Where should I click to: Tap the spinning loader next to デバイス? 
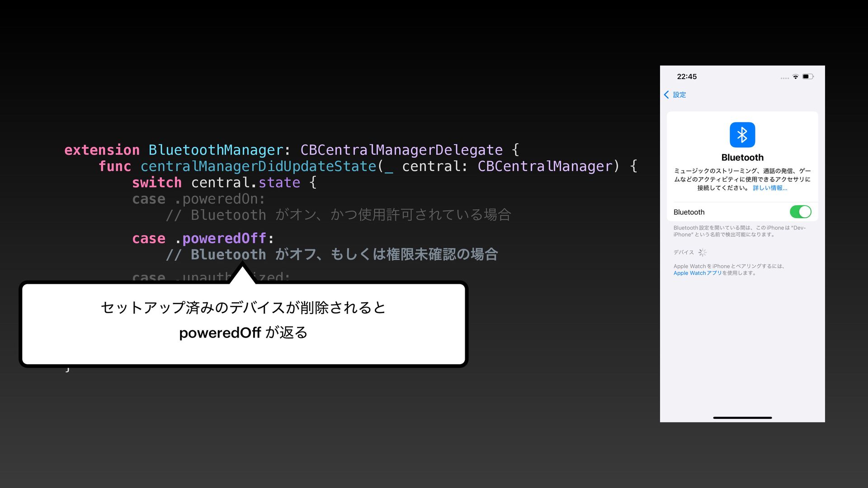702,253
